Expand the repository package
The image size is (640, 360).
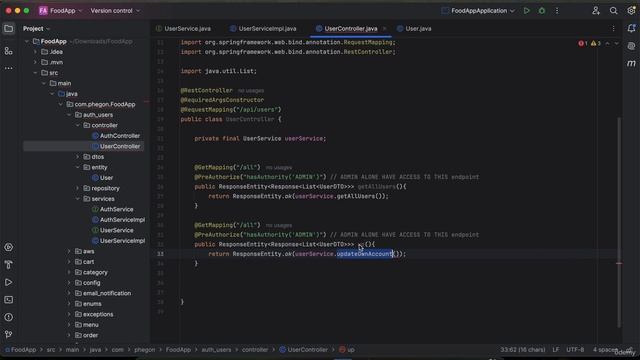[78, 188]
